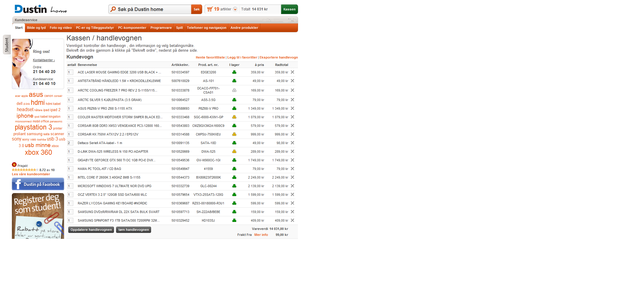Click tøm handlevognen button
The height and width of the screenshot is (303, 644).
[134, 230]
